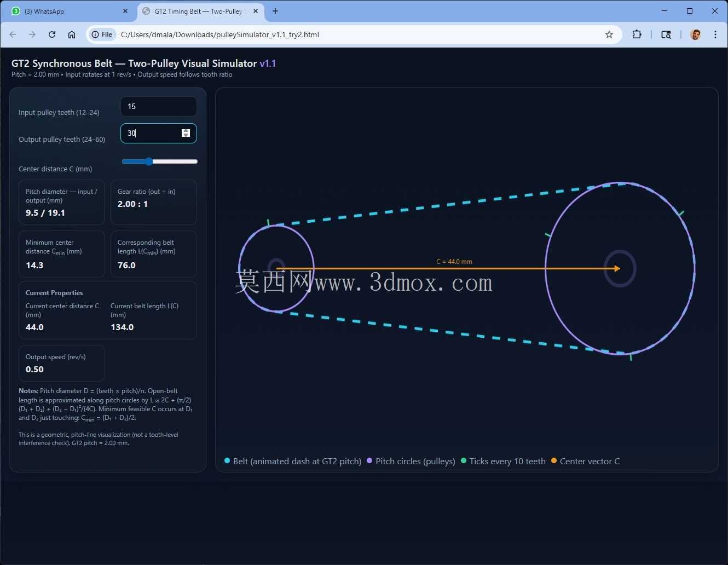The width and height of the screenshot is (728, 565).
Task: Click the Belt (animated dash at GT2 pitch) legend text
Action: (297, 461)
